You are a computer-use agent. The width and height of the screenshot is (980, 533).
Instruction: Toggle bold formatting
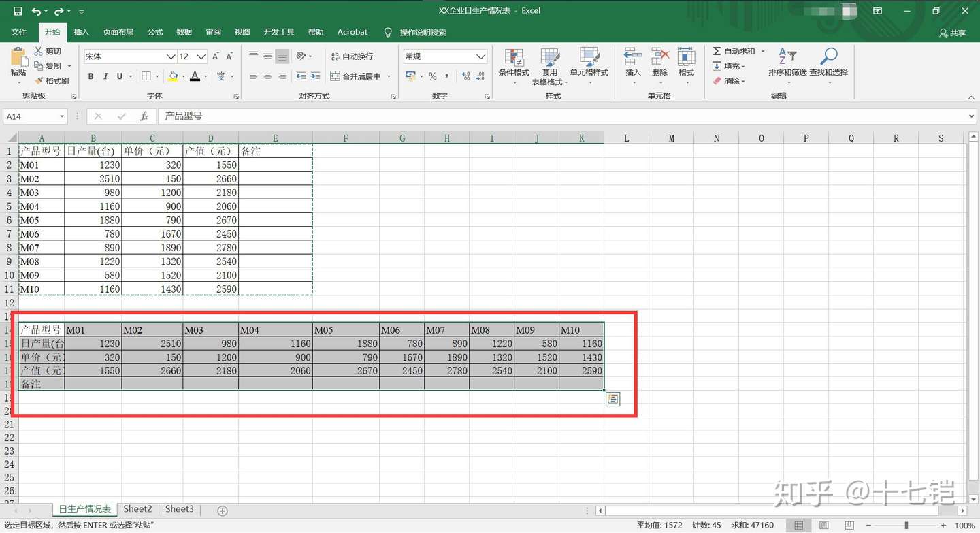pos(91,76)
